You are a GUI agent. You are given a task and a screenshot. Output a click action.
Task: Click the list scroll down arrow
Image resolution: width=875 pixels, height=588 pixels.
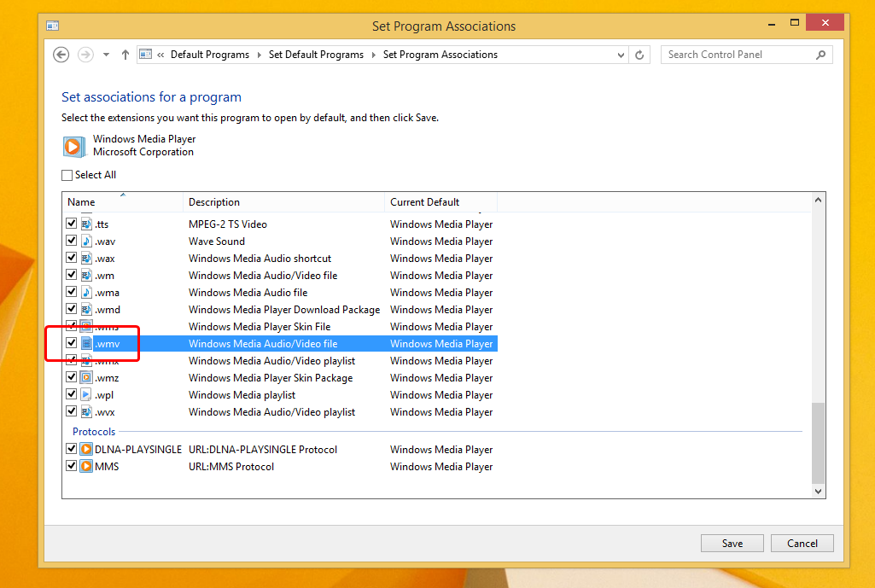(x=818, y=491)
